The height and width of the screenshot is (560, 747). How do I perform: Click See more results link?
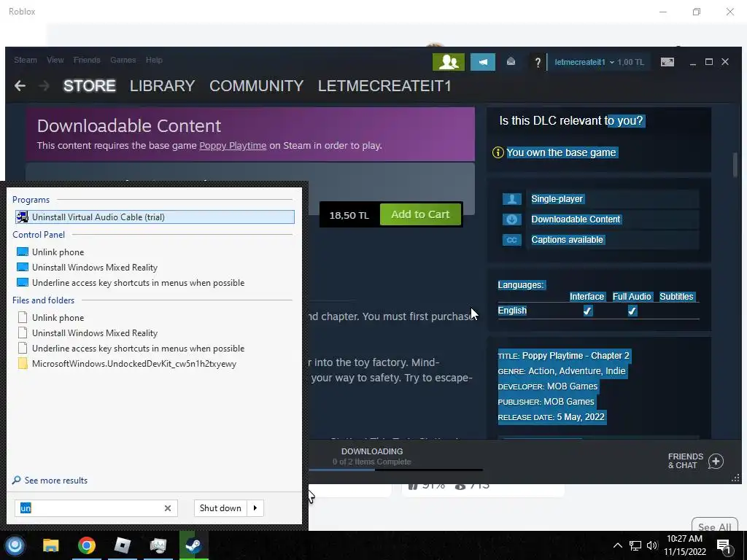pos(55,481)
